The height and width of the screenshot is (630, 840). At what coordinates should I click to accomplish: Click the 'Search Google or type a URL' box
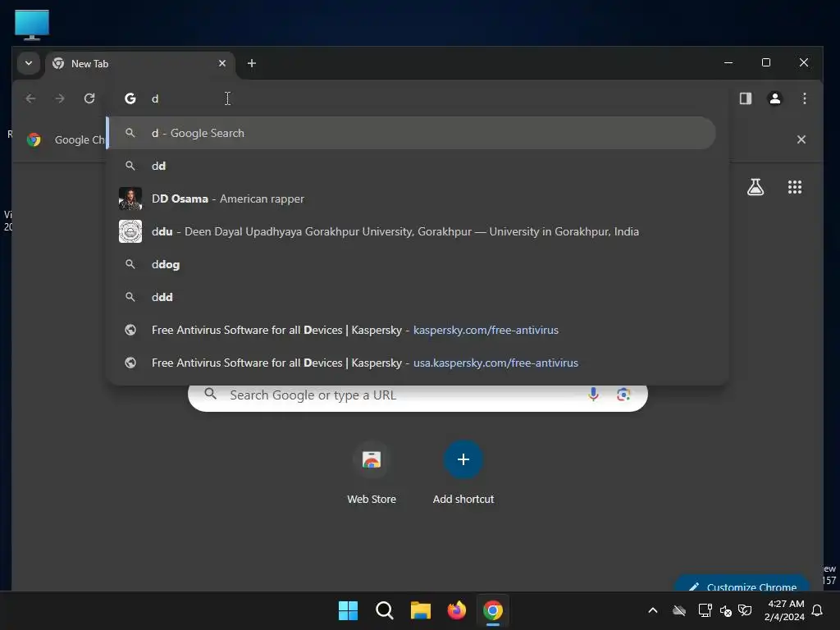418,395
